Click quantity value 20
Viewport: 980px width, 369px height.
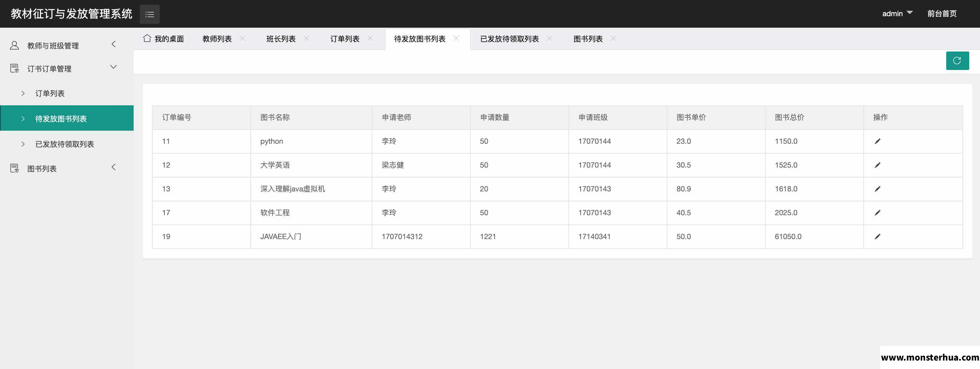pos(484,189)
